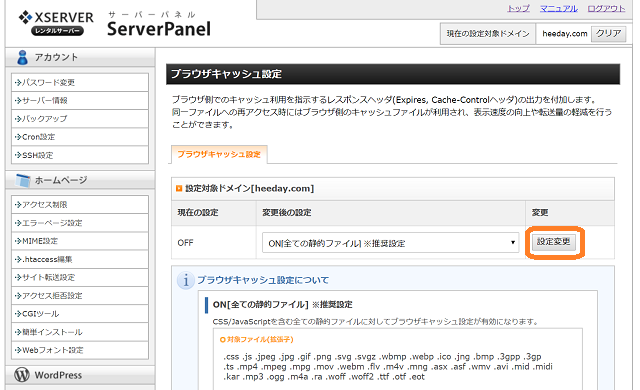
Task: Open MIME設定 menu item
Action: (x=80, y=241)
